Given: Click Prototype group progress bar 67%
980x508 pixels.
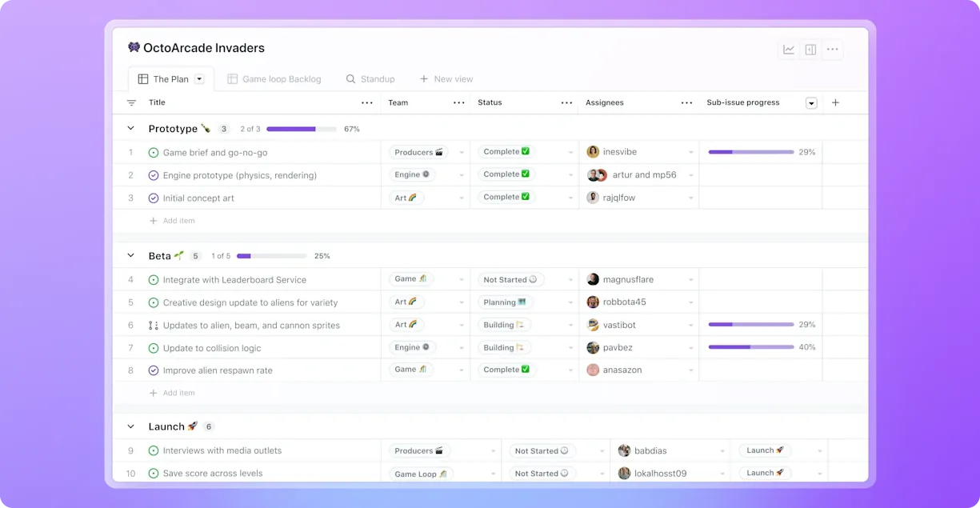Looking at the screenshot, I should 302,129.
